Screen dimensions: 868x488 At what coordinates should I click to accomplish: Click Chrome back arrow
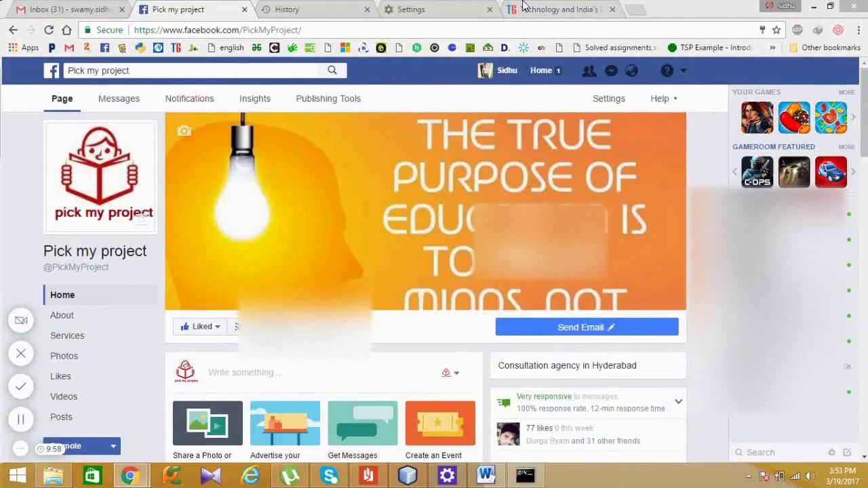pyautogui.click(x=13, y=30)
